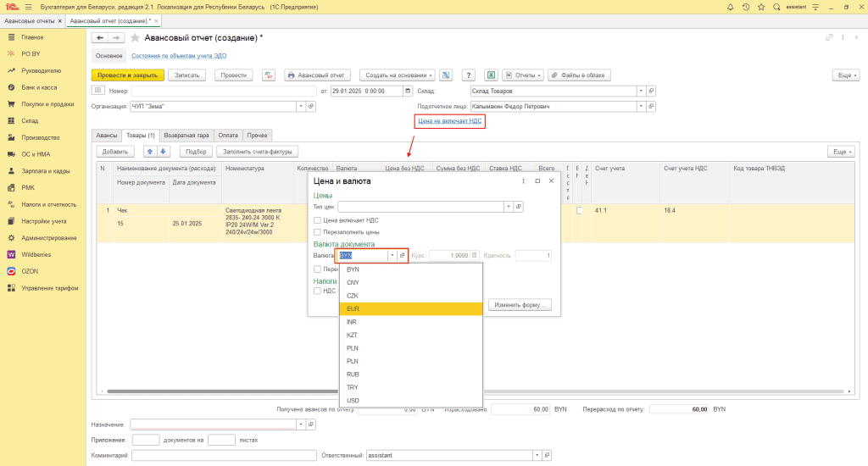Expand the "Тип цен" dropdown arrow
This screenshot has height=466, width=868.
(x=508, y=206)
